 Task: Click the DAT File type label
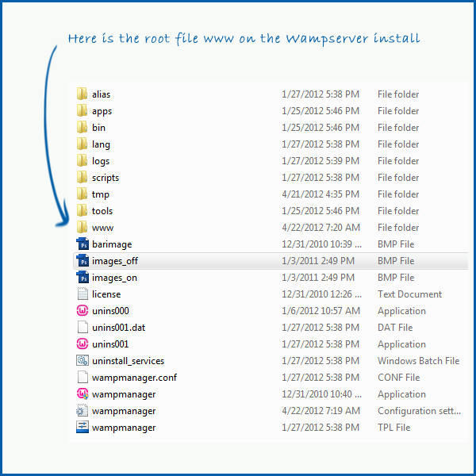(x=395, y=327)
